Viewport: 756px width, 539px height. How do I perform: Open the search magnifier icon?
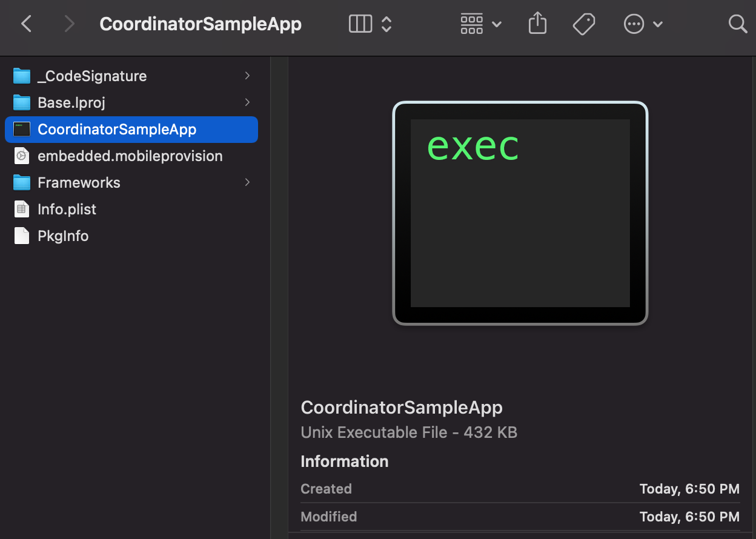(x=737, y=24)
